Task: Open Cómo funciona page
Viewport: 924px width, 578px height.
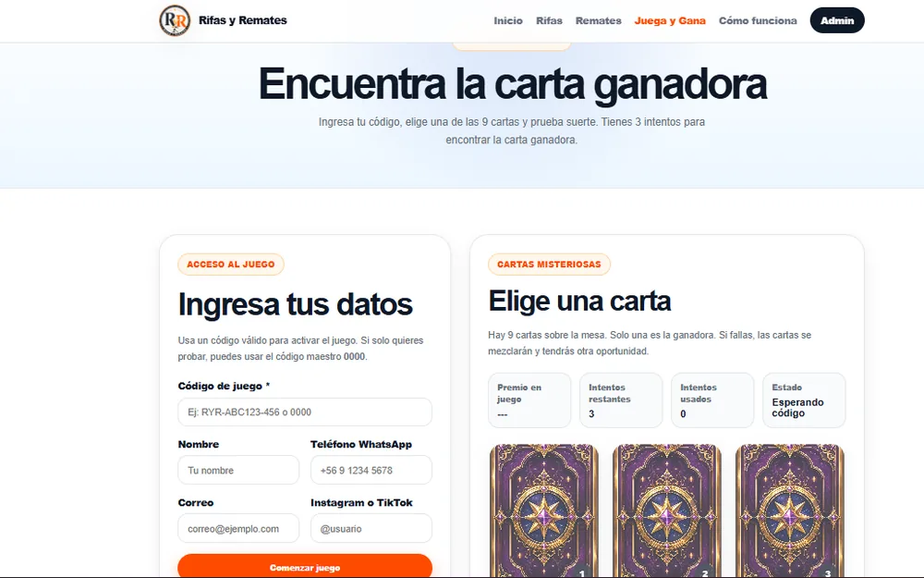Action: [x=758, y=20]
